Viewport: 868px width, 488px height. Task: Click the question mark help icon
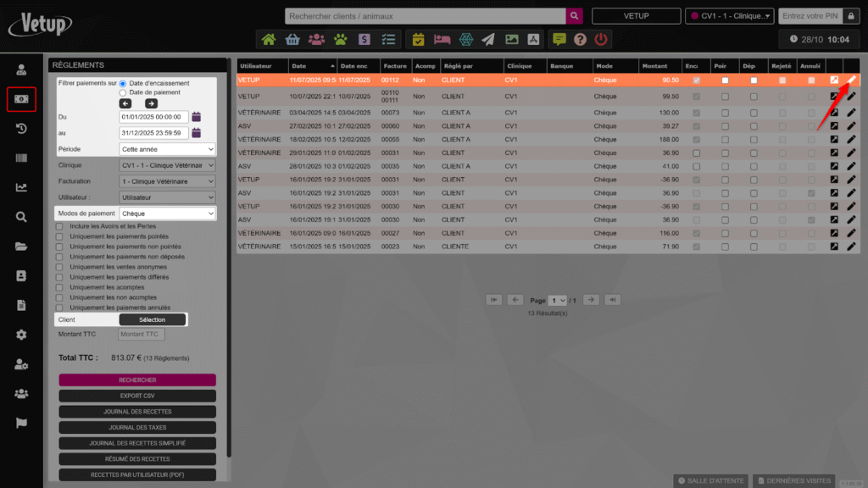[580, 39]
